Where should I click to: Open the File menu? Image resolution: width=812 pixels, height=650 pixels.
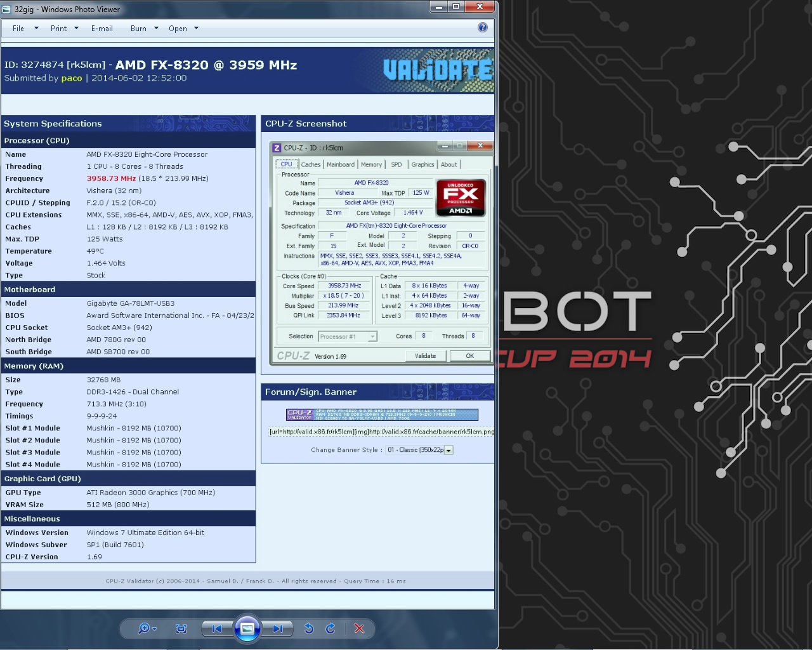coord(18,28)
